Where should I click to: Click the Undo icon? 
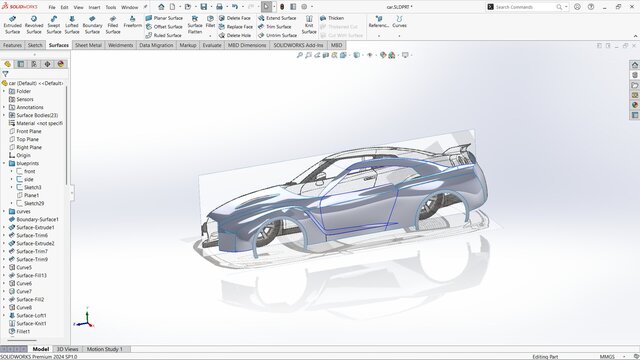click(x=235, y=7)
